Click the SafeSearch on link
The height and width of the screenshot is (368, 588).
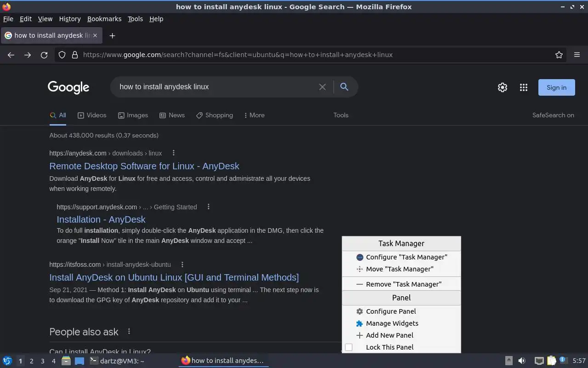553,115
